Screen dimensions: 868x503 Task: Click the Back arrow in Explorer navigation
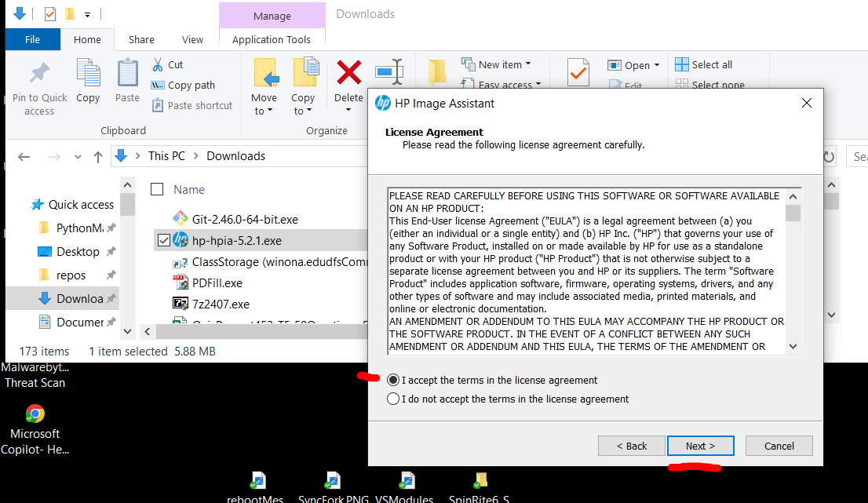coord(24,157)
